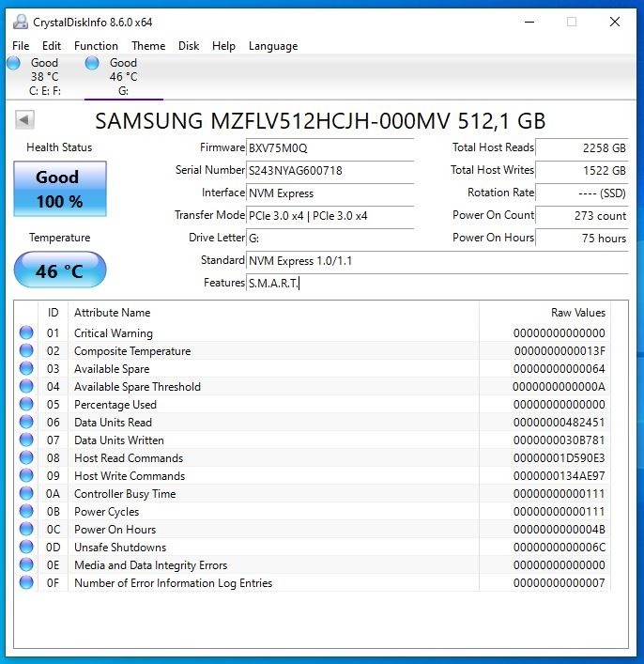
Task: Click the 46 °C temperature button
Action: [60, 270]
